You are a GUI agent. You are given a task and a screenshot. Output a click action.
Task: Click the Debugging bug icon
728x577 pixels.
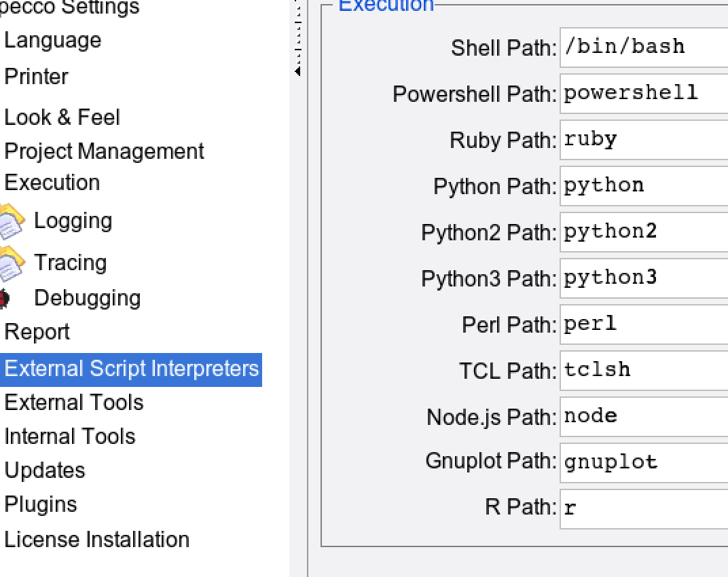tap(4, 299)
